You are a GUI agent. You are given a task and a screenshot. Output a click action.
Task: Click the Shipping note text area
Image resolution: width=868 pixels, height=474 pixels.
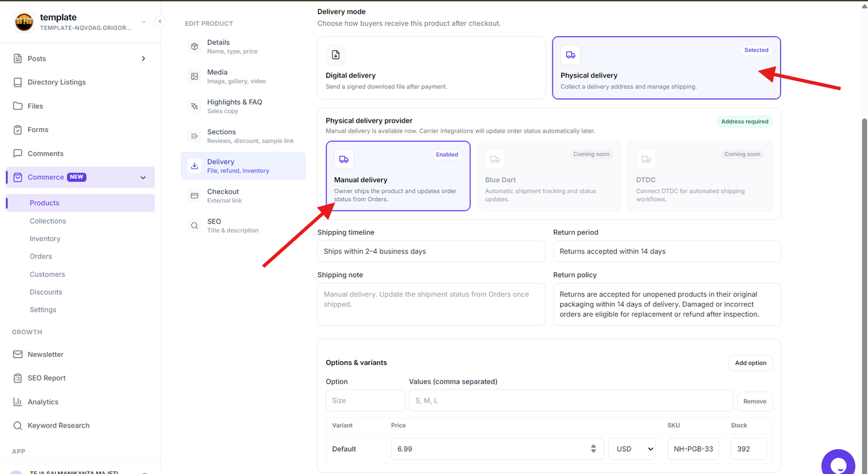432,304
